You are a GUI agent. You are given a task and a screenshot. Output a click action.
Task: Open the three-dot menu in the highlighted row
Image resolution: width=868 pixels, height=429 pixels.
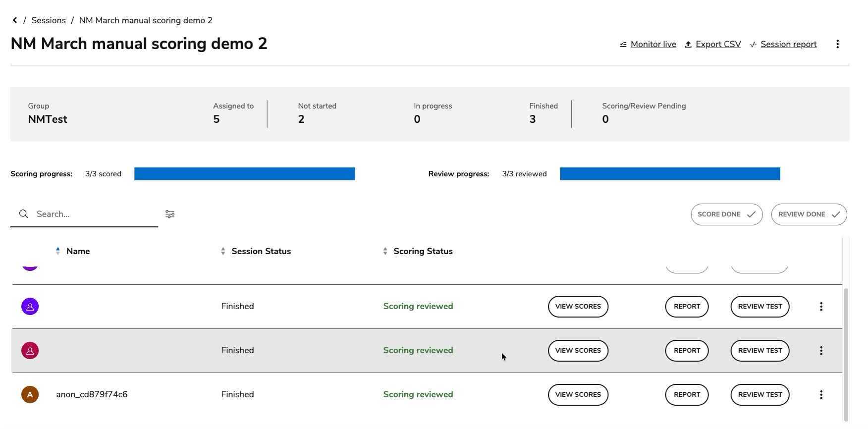(x=821, y=351)
